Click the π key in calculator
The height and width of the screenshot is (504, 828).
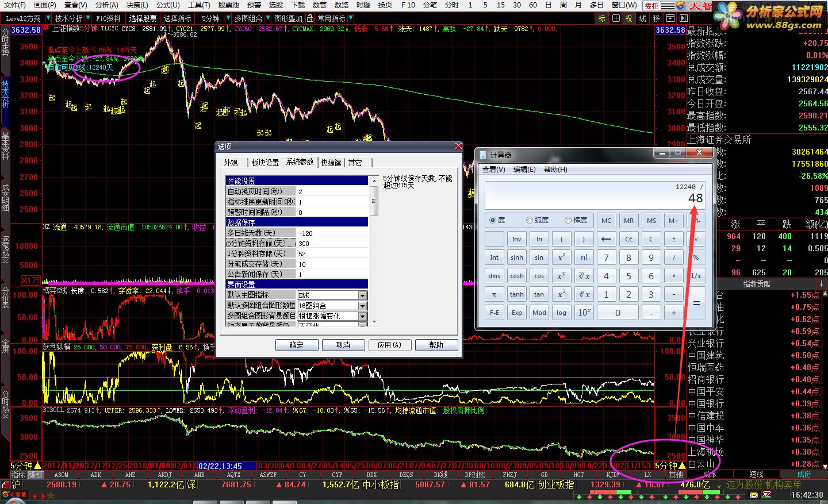click(x=494, y=294)
